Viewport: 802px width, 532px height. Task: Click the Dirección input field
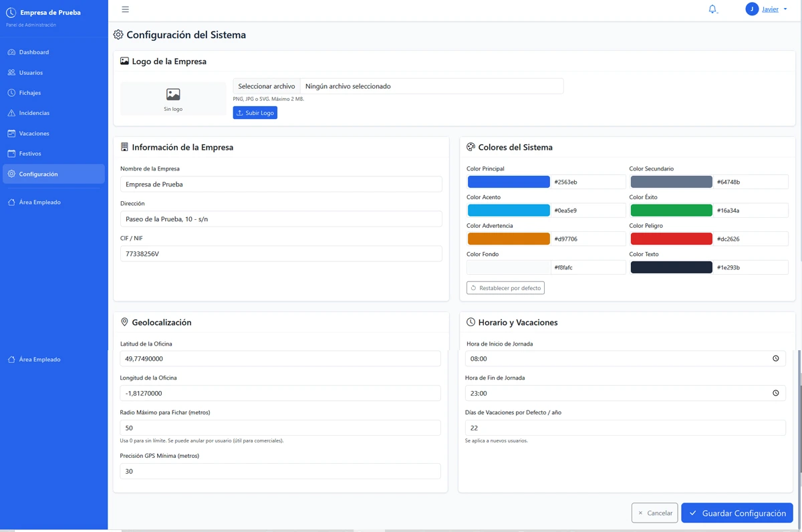281,219
